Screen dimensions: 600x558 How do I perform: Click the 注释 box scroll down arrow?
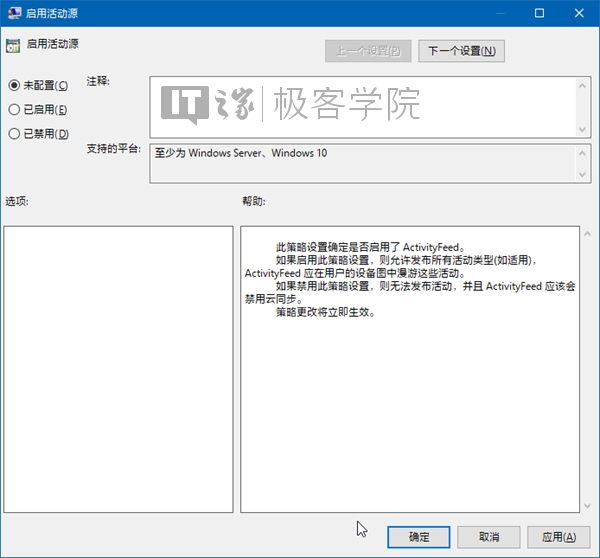(x=582, y=129)
